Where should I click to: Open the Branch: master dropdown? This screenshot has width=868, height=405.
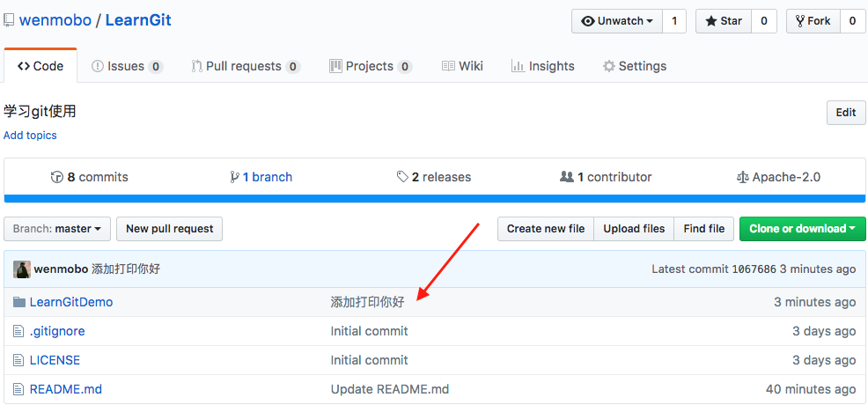tap(57, 229)
